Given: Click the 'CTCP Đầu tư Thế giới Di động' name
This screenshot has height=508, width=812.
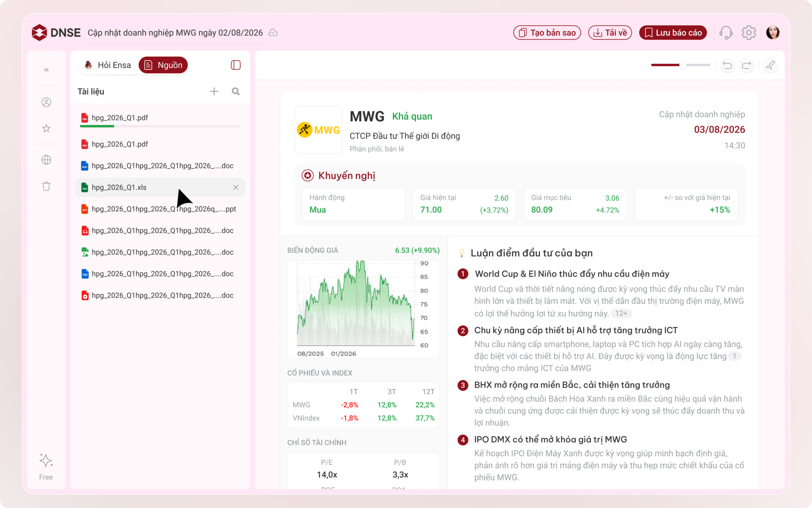Looking at the screenshot, I should pos(405,136).
